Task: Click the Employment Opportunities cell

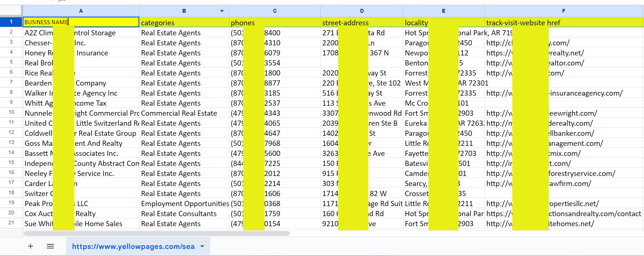Action: pos(185,204)
